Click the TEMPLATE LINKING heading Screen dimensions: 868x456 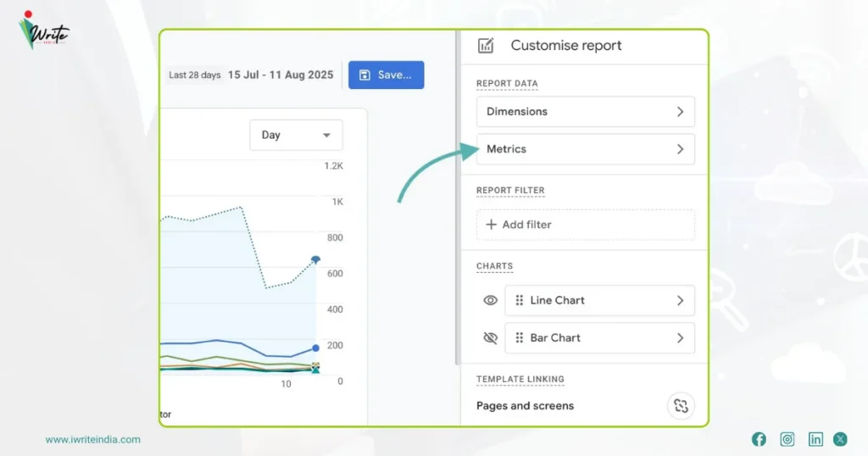pos(520,379)
